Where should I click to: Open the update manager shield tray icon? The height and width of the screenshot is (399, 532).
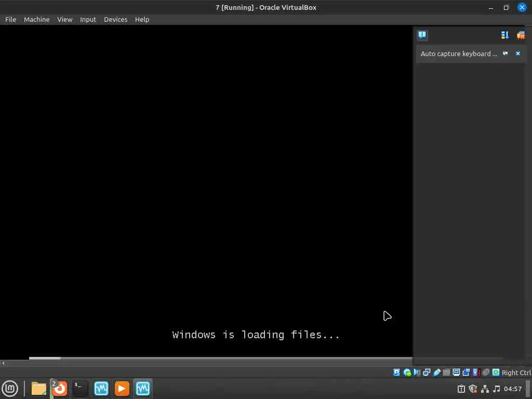coord(473,389)
